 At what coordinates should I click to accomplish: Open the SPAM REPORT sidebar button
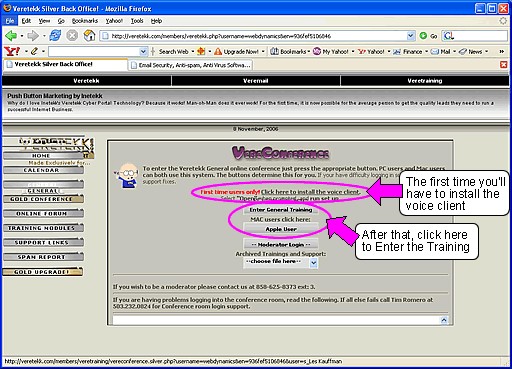tap(43, 257)
